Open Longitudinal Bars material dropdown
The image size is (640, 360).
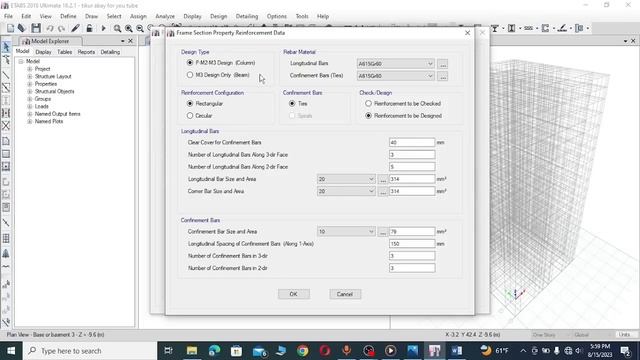(x=395, y=64)
